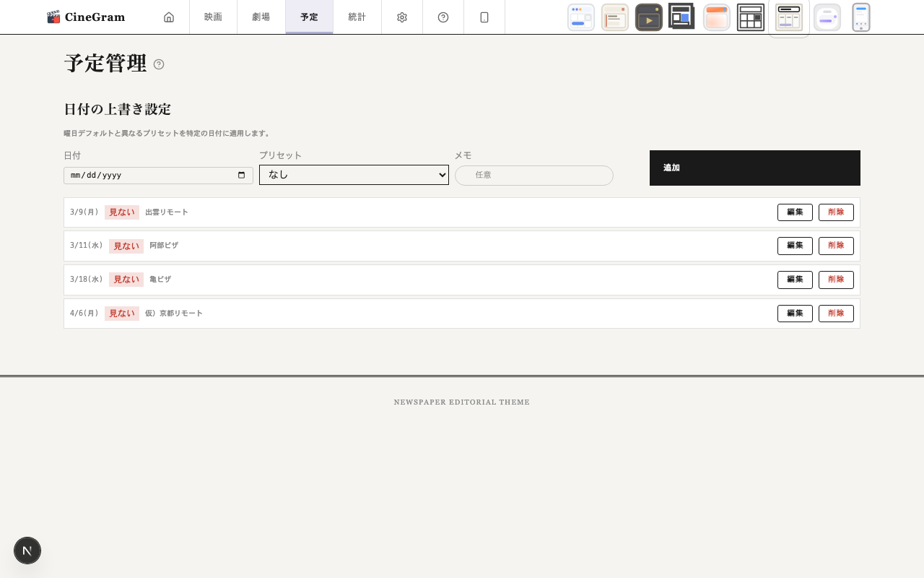Edit the 3/9 出雲リモート entry
The height and width of the screenshot is (578, 924).
(x=795, y=212)
